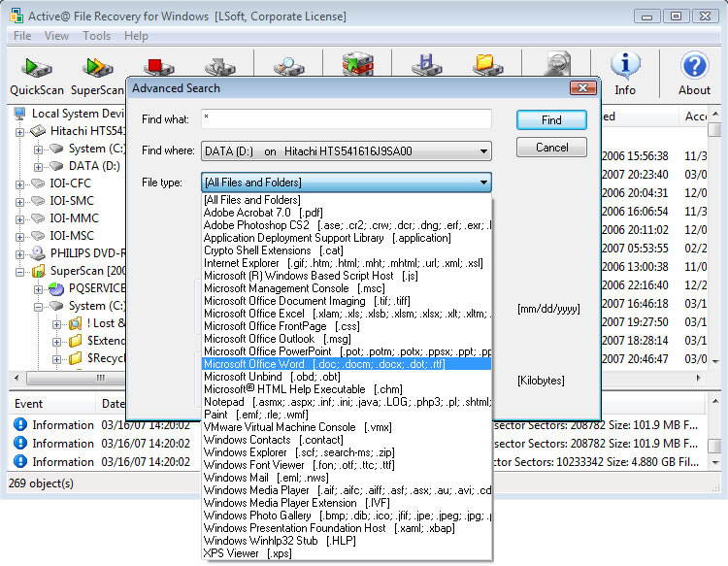Open the Find where drive dropdown
The image size is (728, 566).
click(x=482, y=151)
